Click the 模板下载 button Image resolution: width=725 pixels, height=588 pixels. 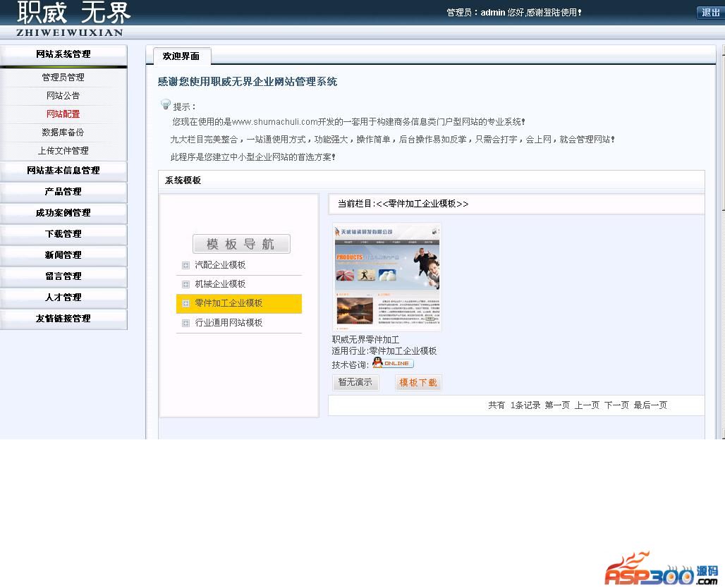[x=418, y=383]
